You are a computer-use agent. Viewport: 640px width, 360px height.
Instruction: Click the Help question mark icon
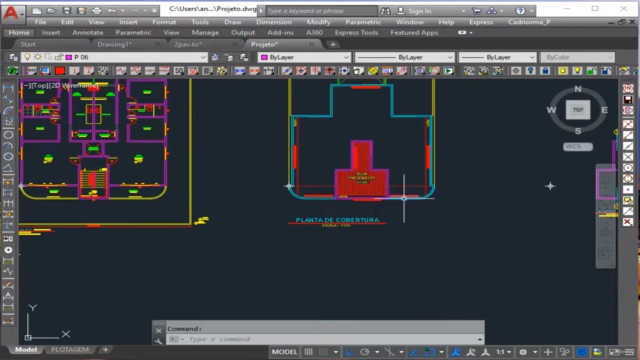520,11
